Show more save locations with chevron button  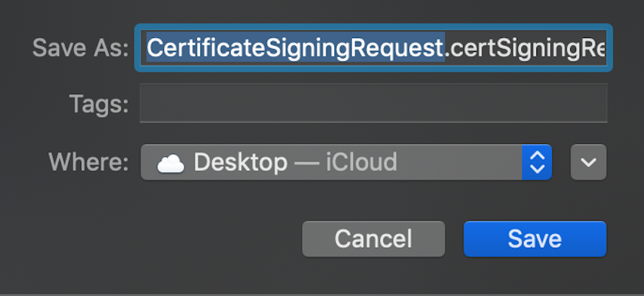click(x=588, y=162)
